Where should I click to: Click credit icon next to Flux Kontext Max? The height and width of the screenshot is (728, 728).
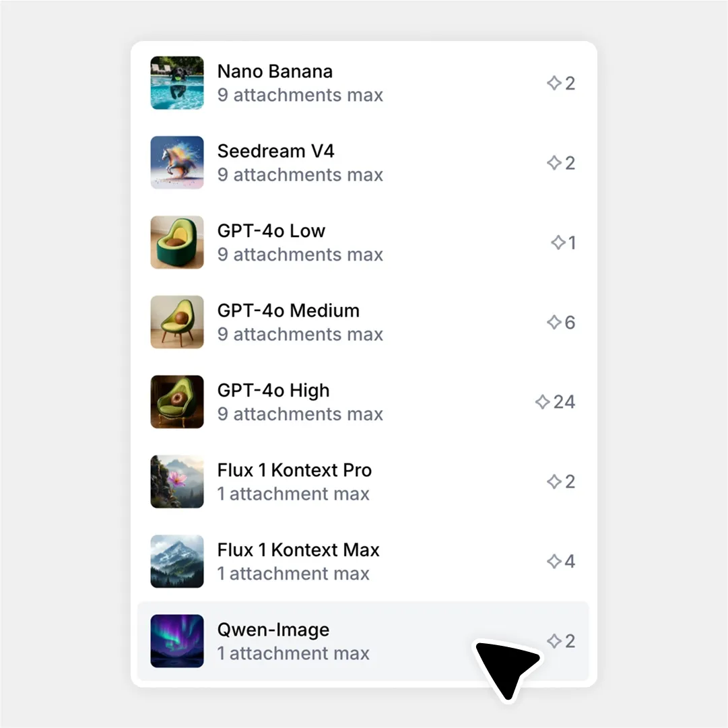[554, 562]
